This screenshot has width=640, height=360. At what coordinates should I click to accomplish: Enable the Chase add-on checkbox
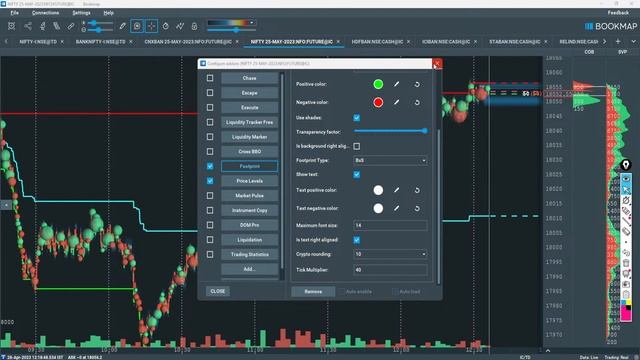210,78
